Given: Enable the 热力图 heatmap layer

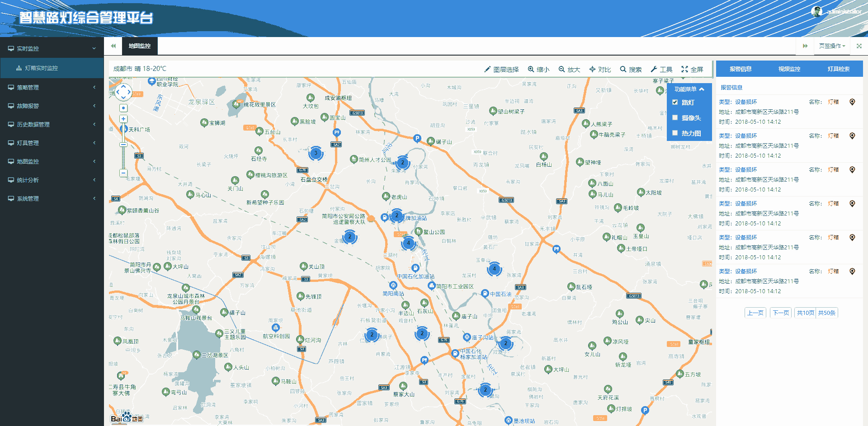Looking at the screenshot, I should 675,133.
